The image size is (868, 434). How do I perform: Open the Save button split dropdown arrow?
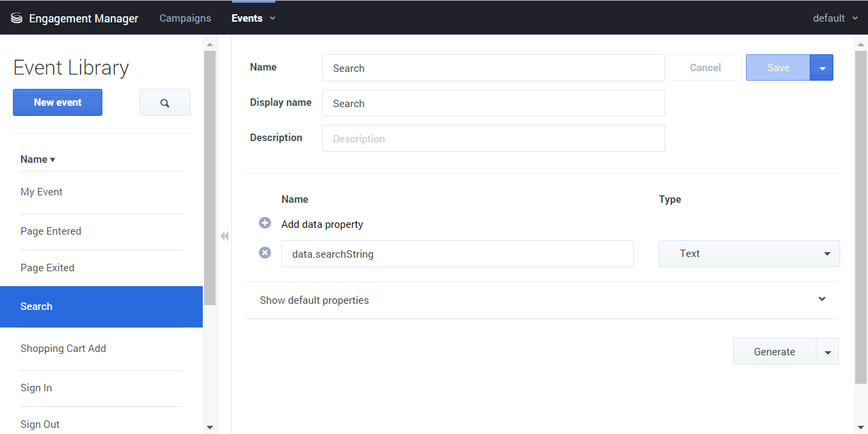point(822,68)
